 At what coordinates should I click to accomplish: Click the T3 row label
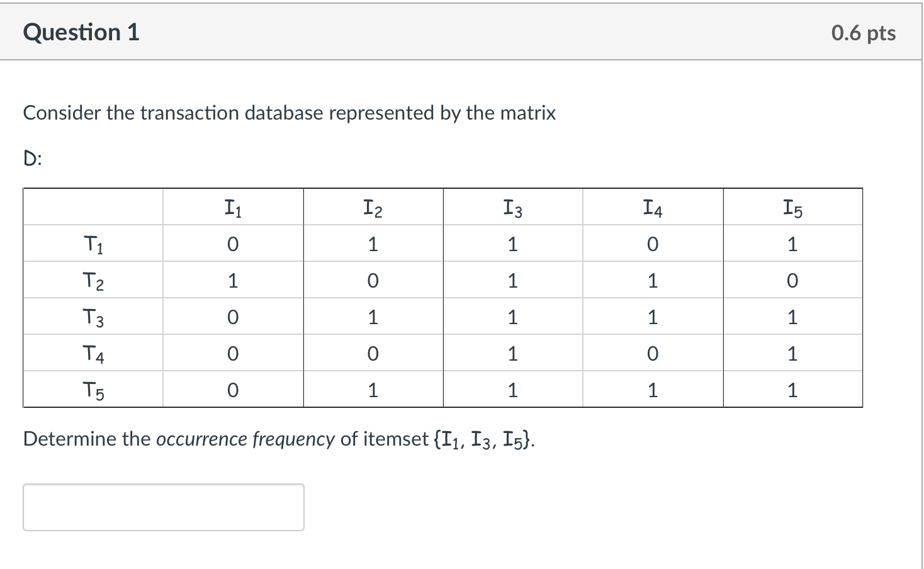coord(93,317)
